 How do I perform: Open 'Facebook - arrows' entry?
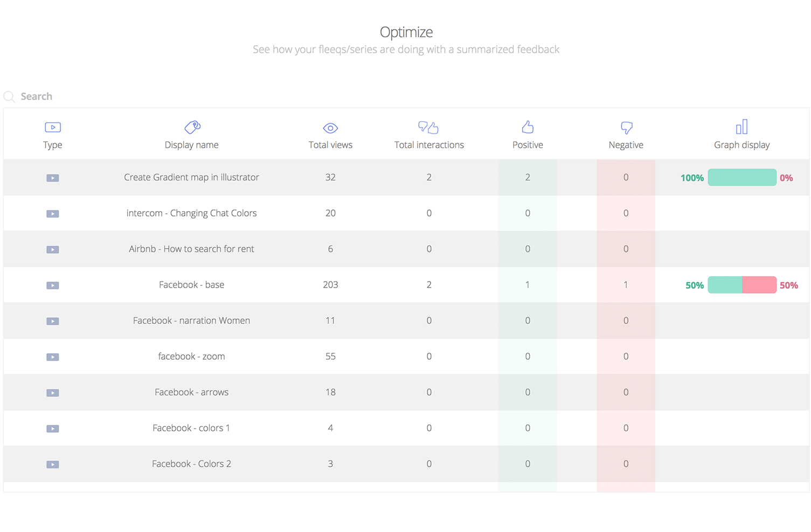pos(191,392)
